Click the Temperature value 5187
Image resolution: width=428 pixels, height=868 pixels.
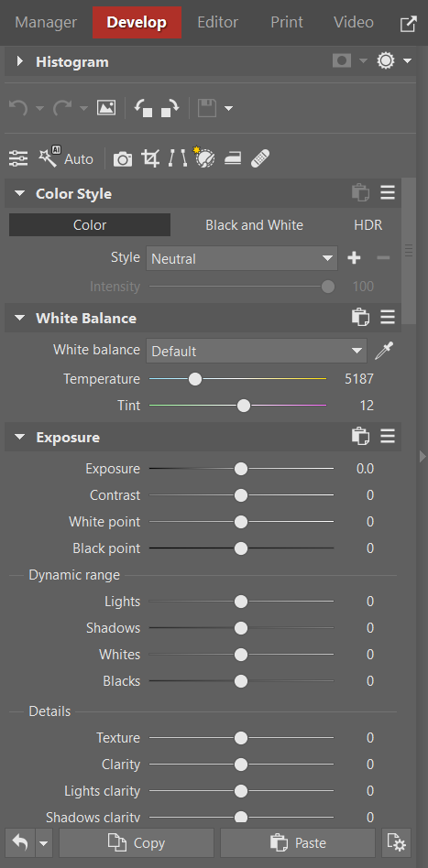click(359, 379)
